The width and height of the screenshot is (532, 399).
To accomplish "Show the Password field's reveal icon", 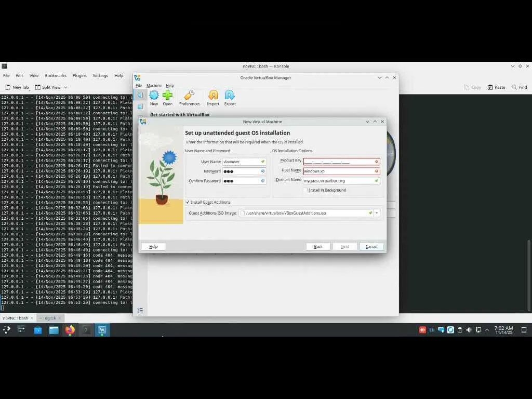I will coord(262,171).
